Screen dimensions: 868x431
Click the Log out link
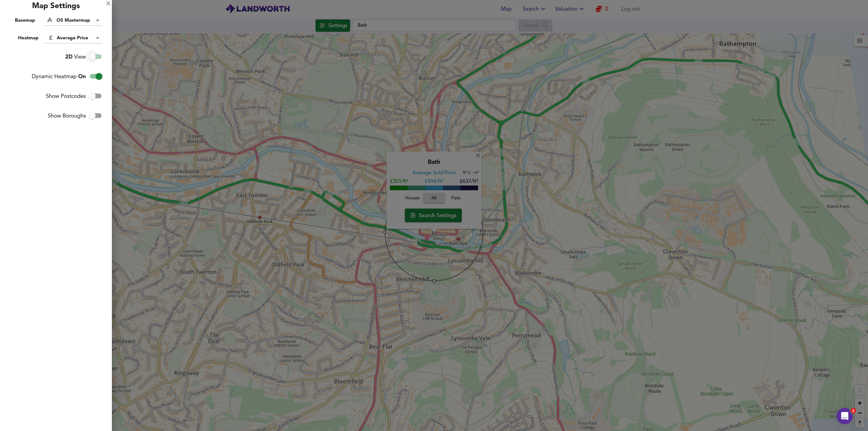click(630, 9)
